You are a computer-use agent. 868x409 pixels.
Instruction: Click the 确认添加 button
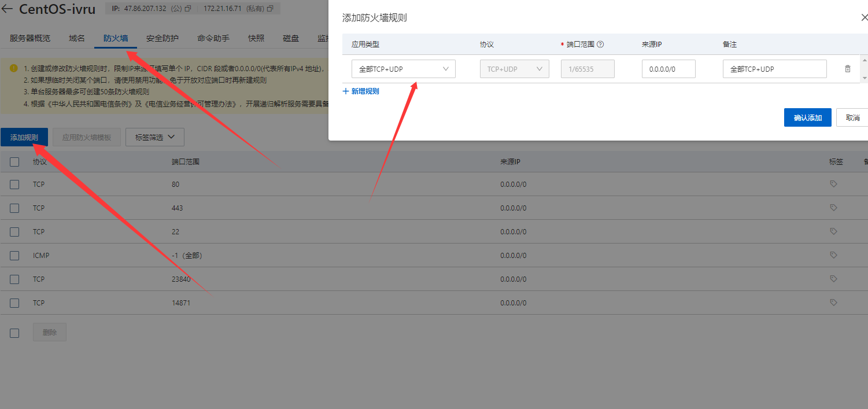(x=808, y=117)
